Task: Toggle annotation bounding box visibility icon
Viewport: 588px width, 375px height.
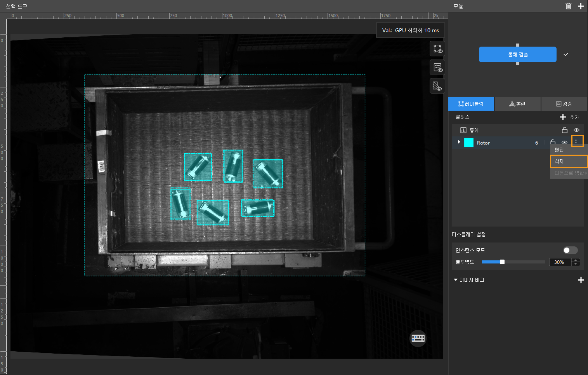Action: 437,49
